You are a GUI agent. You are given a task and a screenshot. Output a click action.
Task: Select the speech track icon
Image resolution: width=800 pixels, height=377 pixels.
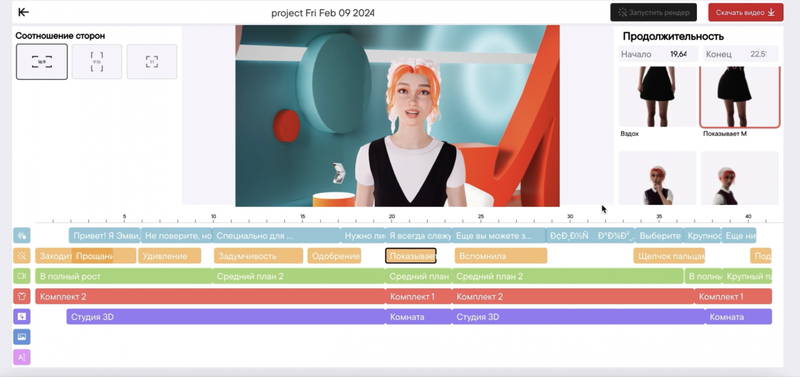click(x=21, y=235)
